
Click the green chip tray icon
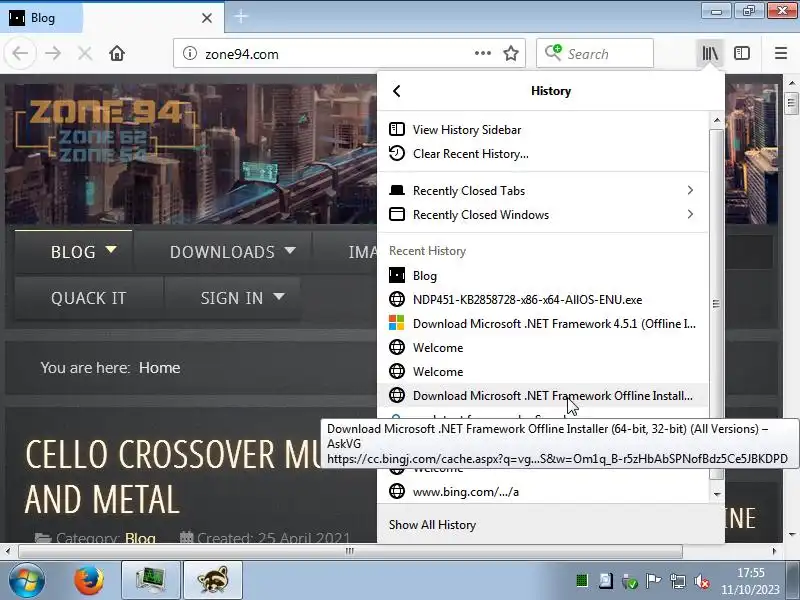(x=582, y=580)
